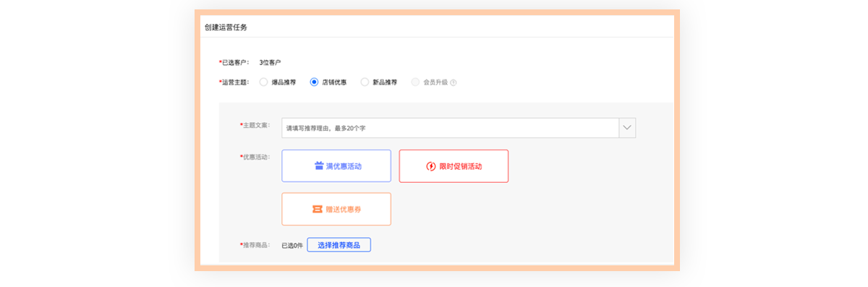Click the 已选0件 text
The image size is (868, 287).
pyautogui.click(x=292, y=246)
